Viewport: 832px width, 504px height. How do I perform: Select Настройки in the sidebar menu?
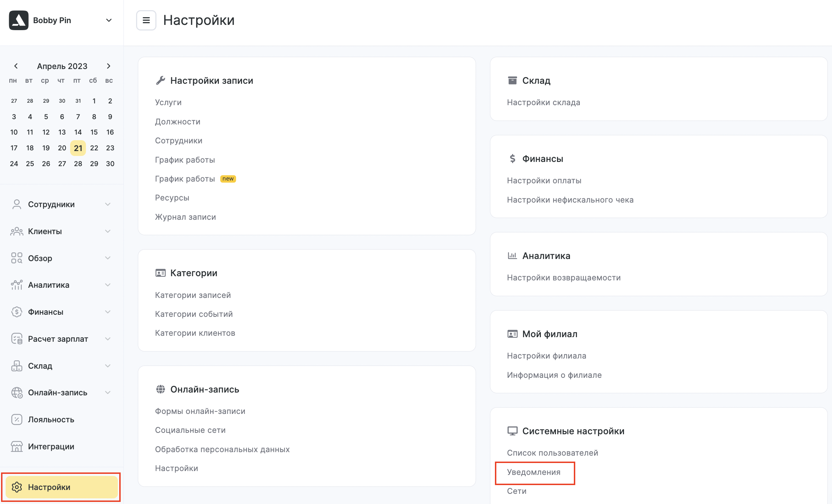tap(62, 487)
